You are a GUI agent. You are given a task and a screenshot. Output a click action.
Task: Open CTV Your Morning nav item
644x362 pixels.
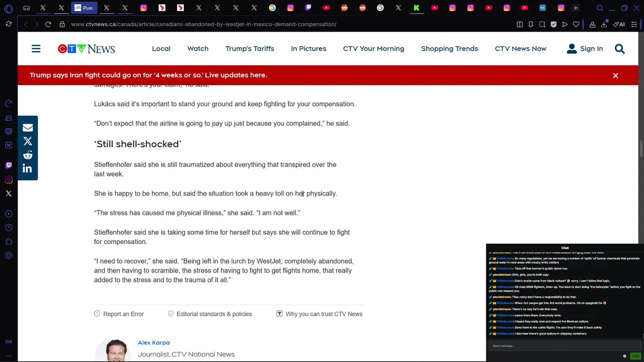click(373, 49)
